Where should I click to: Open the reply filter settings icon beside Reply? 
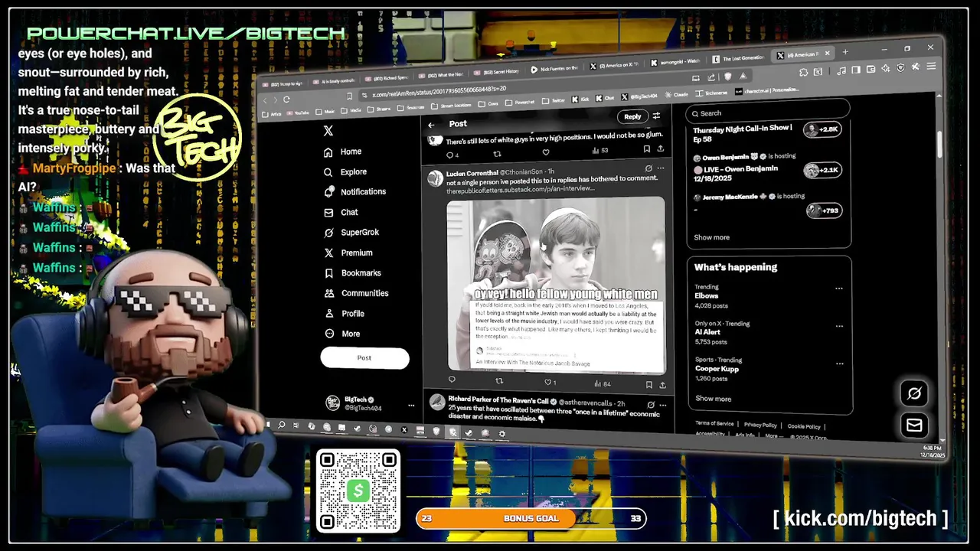click(x=656, y=116)
